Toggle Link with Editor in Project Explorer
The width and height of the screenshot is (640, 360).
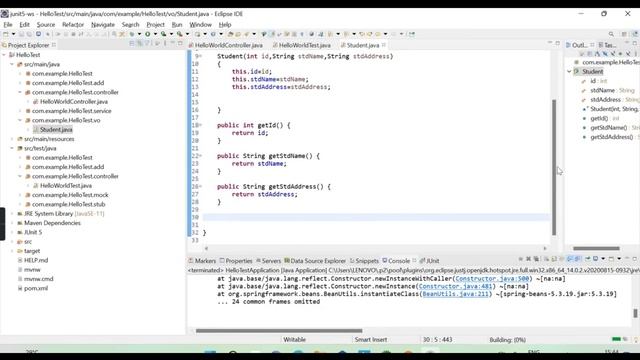coord(139,44)
